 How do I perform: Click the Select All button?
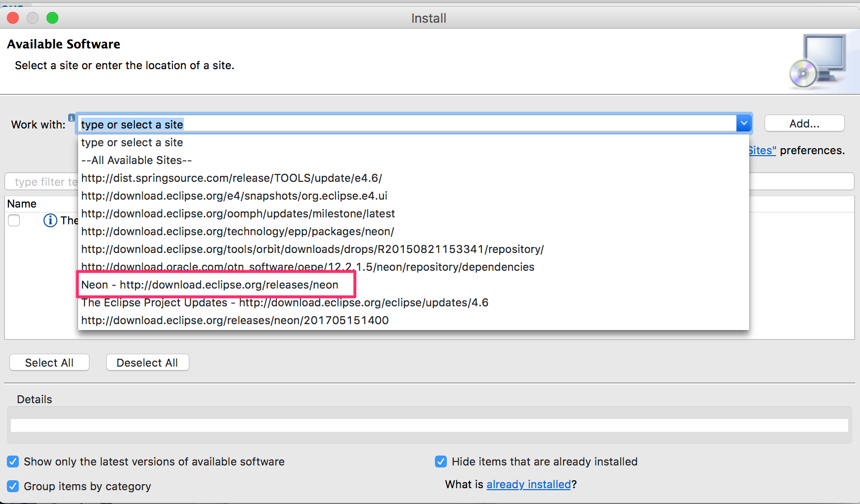[x=49, y=363]
